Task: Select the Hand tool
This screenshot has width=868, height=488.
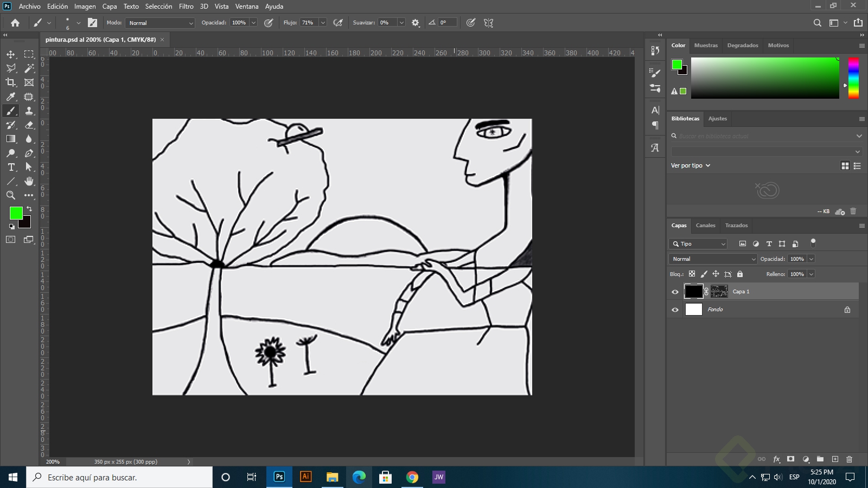Action: click(29, 181)
